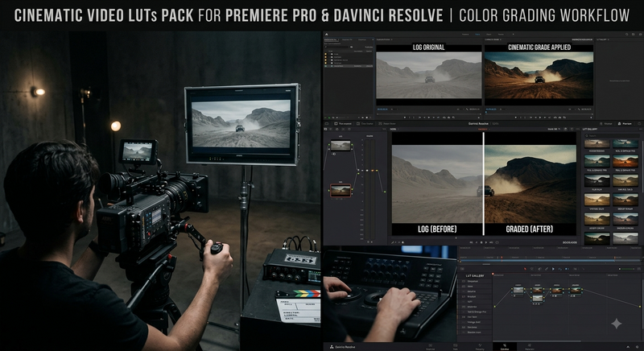644x351 pixels.
Task: Open project settings gear in Resolve bottom bar
Action: [637, 347]
